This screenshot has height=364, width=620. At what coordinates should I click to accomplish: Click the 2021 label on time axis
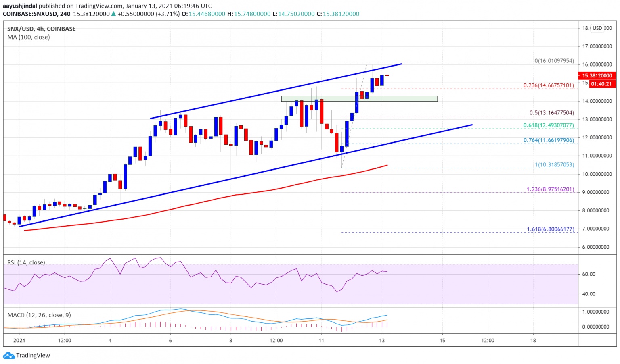(19, 340)
